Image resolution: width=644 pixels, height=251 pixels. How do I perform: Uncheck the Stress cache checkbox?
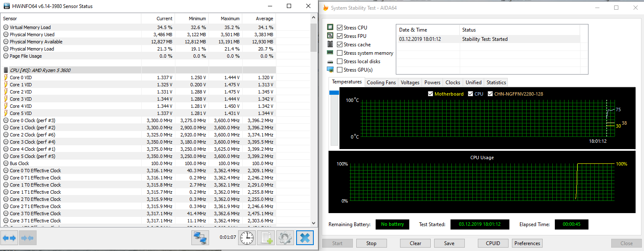[x=340, y=45]
